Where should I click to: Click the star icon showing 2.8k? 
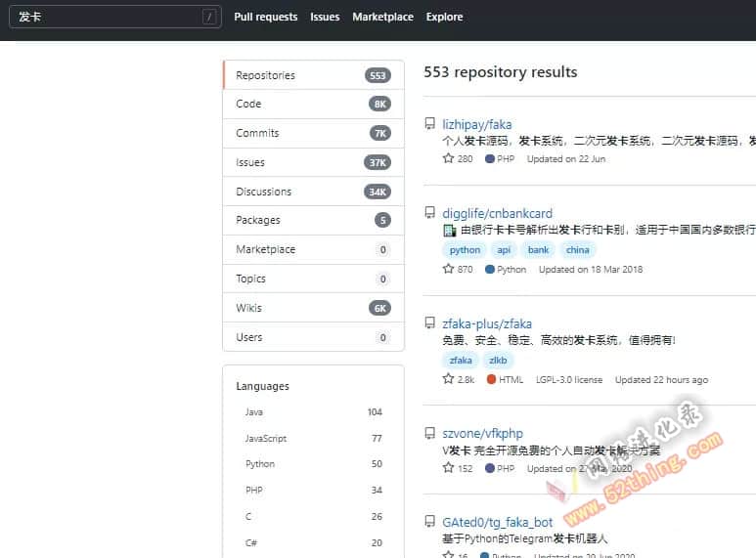448,379
